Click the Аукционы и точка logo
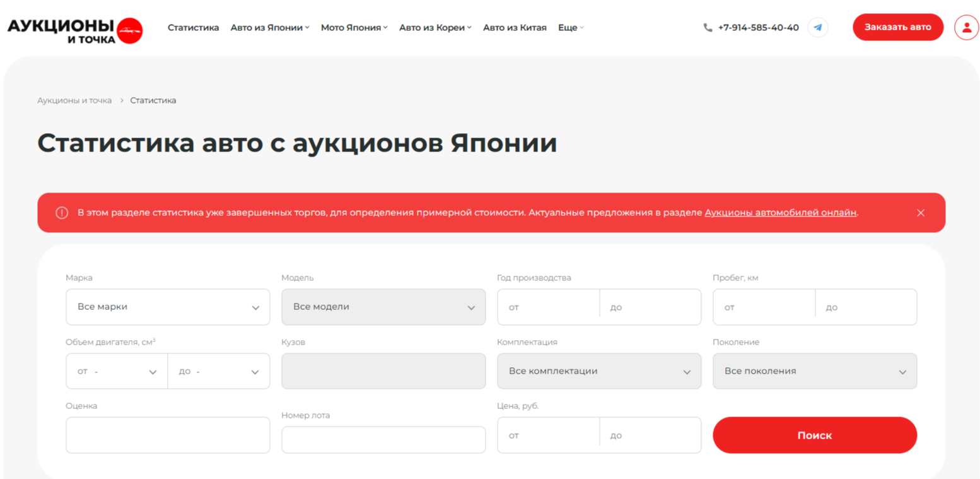The width and height of the screenshot is (980, 479). coord(75,30)
